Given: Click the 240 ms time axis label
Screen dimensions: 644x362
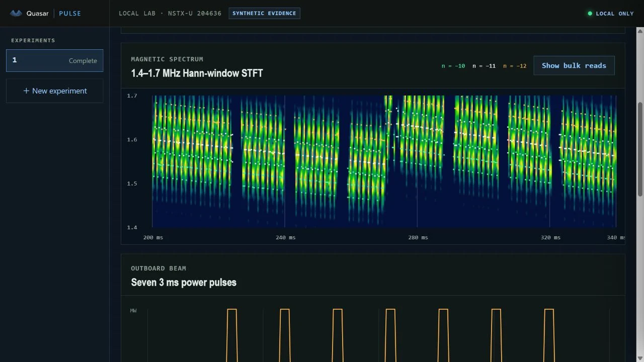Looking at the screenshot, I should (x=286, y=238).
